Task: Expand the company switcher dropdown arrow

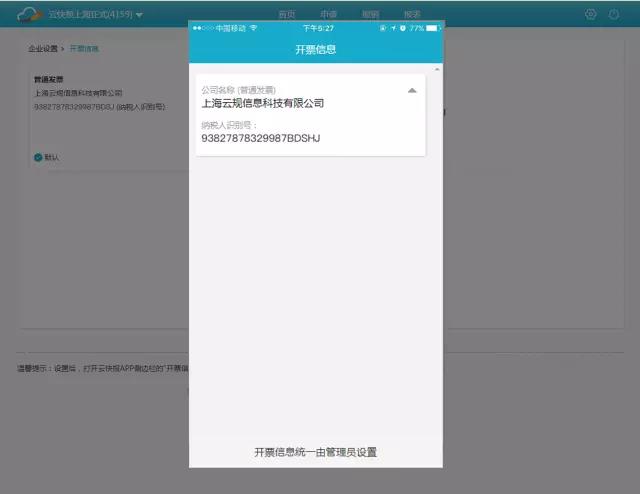Action: tap(139, 15)
